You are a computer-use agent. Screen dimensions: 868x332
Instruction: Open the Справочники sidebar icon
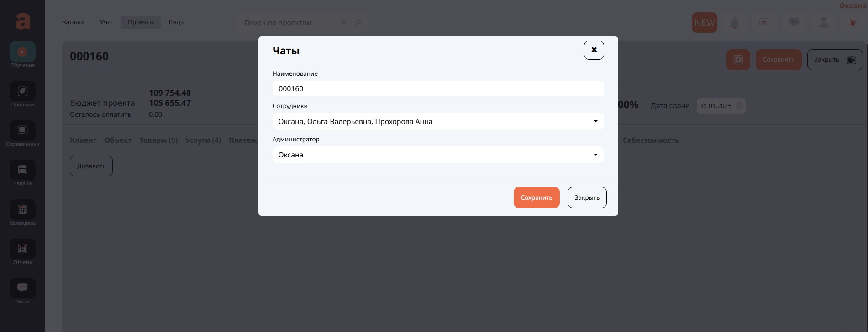(22, 131)
